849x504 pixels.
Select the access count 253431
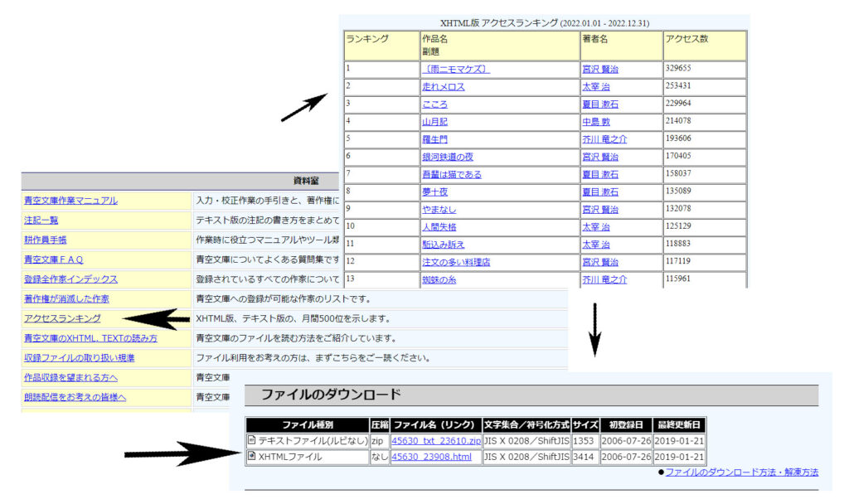coord(678,85)
